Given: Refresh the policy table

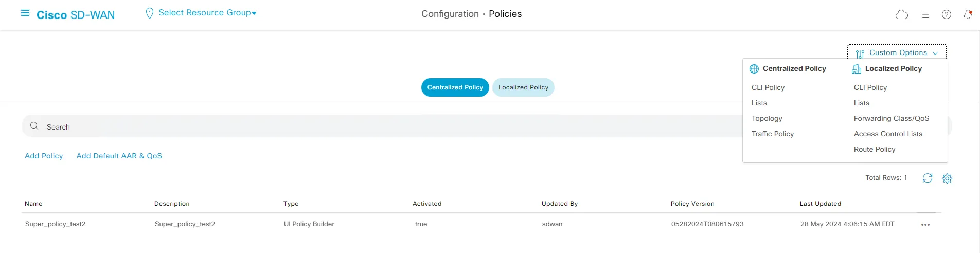Looking at the screenshot, I should tap(928, 178).
